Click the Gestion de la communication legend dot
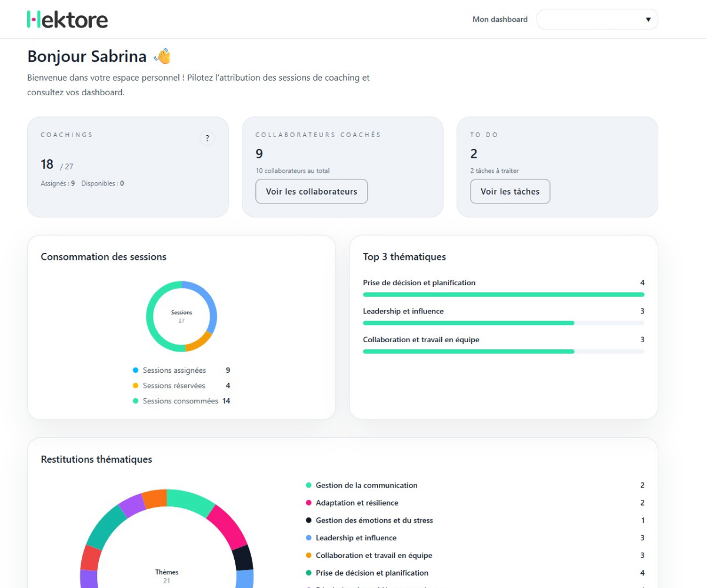 [x=308, y=485]
